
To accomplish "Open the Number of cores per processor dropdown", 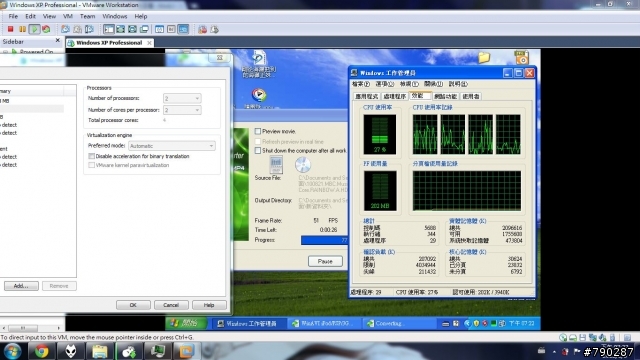I will [x=182, y=110].
